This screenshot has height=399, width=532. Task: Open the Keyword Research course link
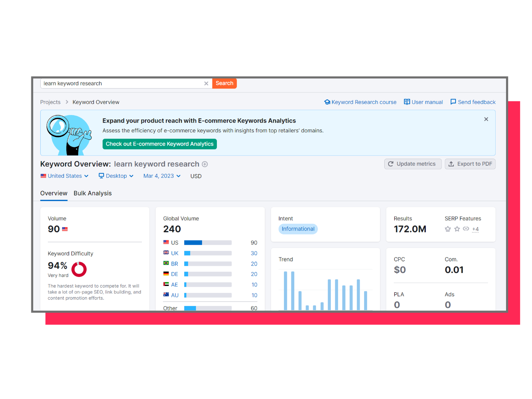click(x=360, y=102)
